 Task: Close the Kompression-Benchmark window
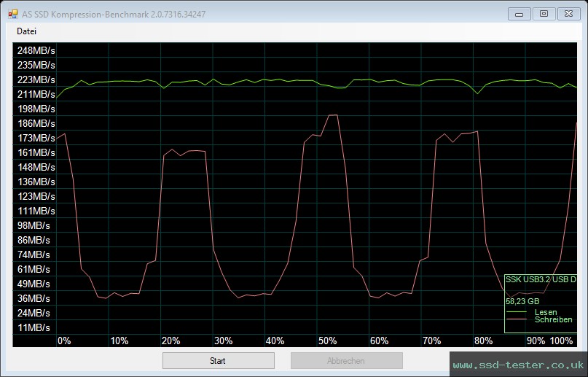[567, 13]
